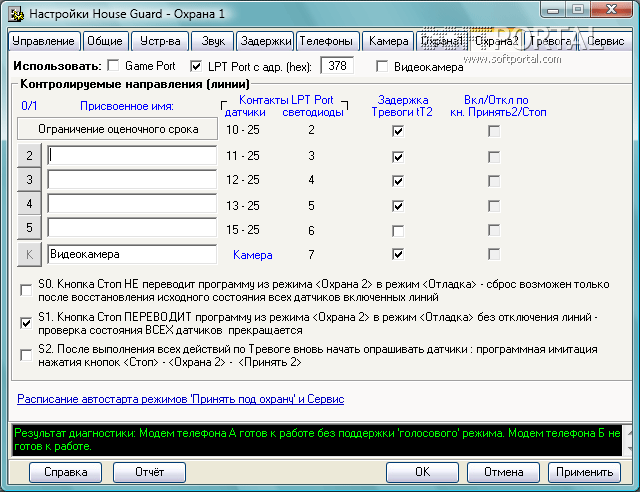Click the K camera line button
Image resolution: width=640 pixels, height=492 pixels.
pos(29,254)
